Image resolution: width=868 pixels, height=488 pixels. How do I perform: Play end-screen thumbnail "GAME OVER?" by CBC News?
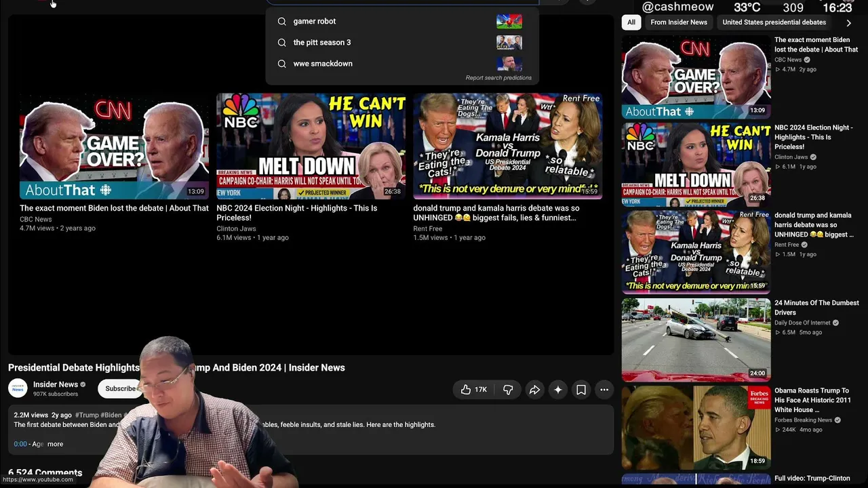pyautogui.click(x=114, y=146)
